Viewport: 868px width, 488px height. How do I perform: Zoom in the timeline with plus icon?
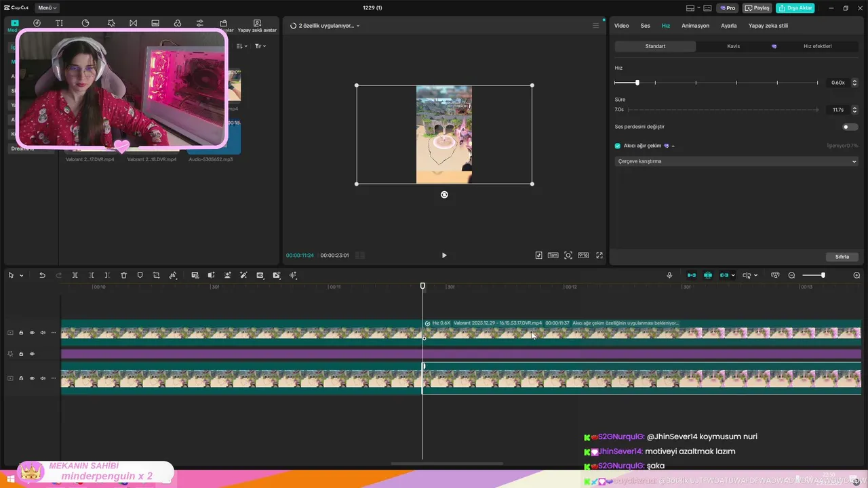coord(856,275)
